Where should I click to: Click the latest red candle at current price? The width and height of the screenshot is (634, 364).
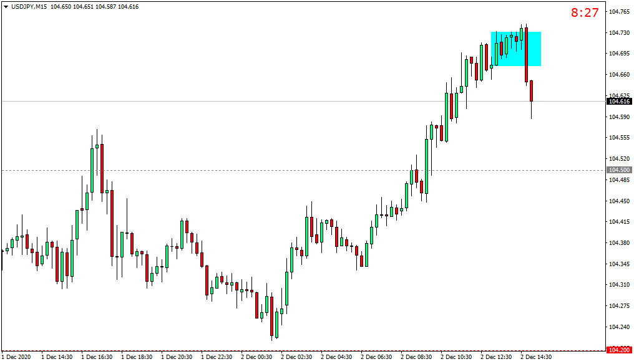(531, 91)
